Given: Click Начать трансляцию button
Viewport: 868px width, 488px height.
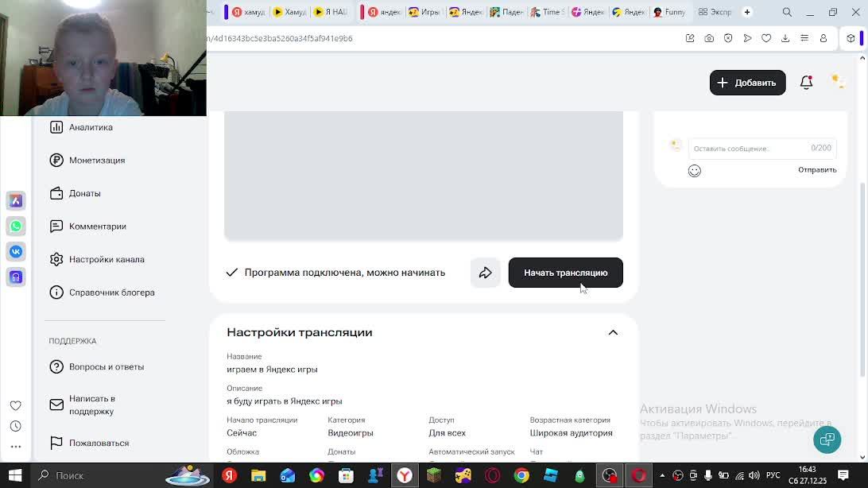Looking at the screenshot, I should pos(566,273).
